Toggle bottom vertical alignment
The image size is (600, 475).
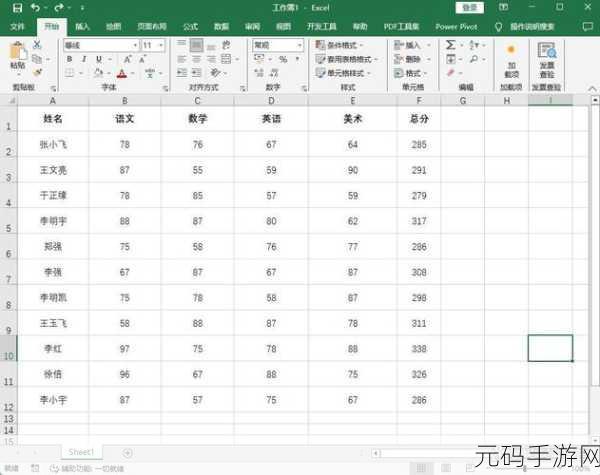point(211,46)
